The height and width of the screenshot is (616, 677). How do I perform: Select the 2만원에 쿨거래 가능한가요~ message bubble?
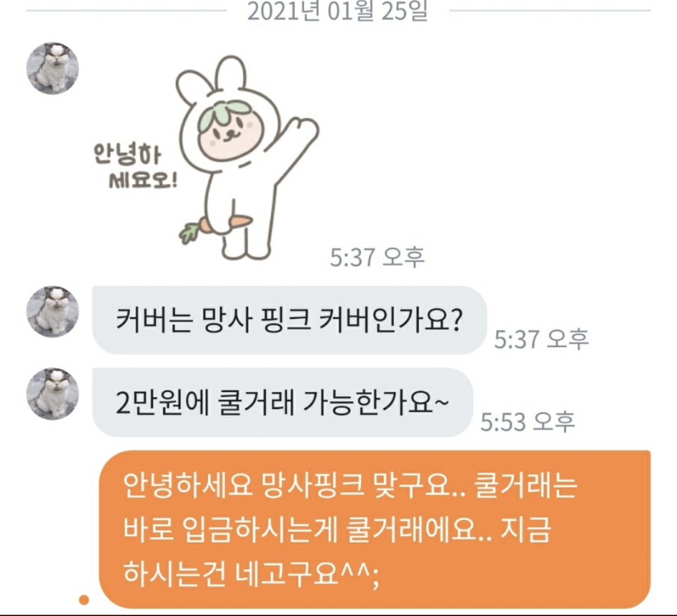tap(282, 402)
